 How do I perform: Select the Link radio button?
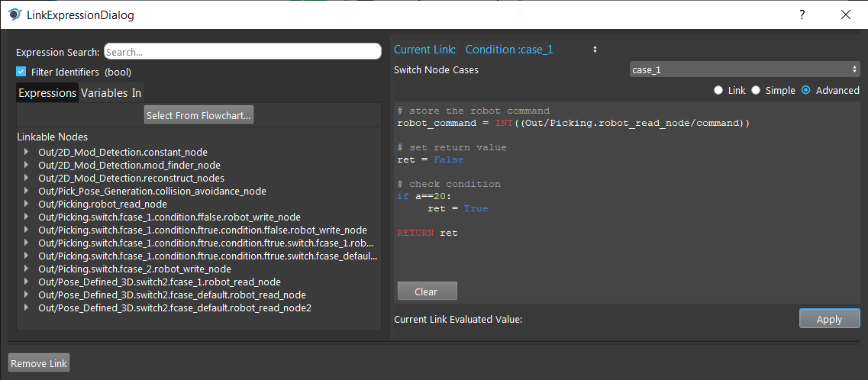click(718, 90)
